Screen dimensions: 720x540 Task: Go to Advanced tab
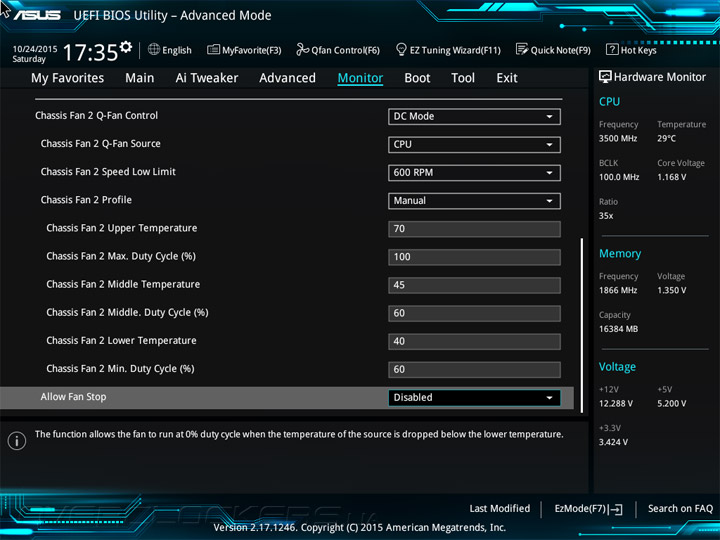[x=287, y=78]
